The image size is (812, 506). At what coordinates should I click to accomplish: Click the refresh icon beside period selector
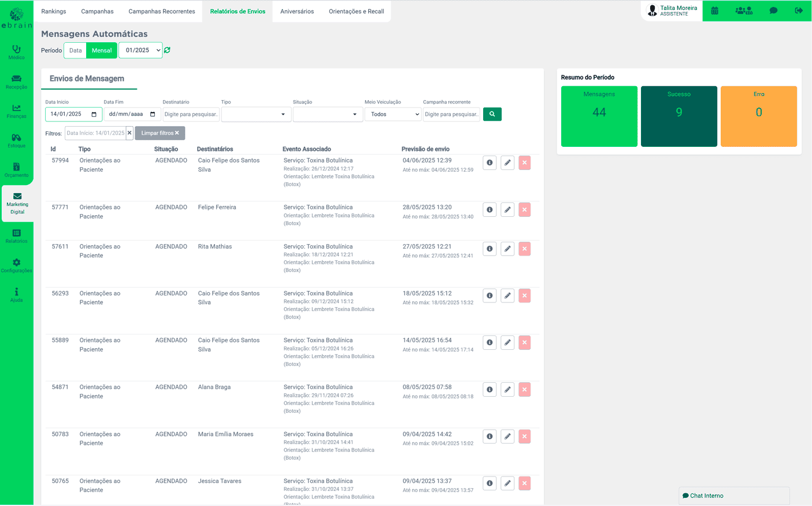167,50
